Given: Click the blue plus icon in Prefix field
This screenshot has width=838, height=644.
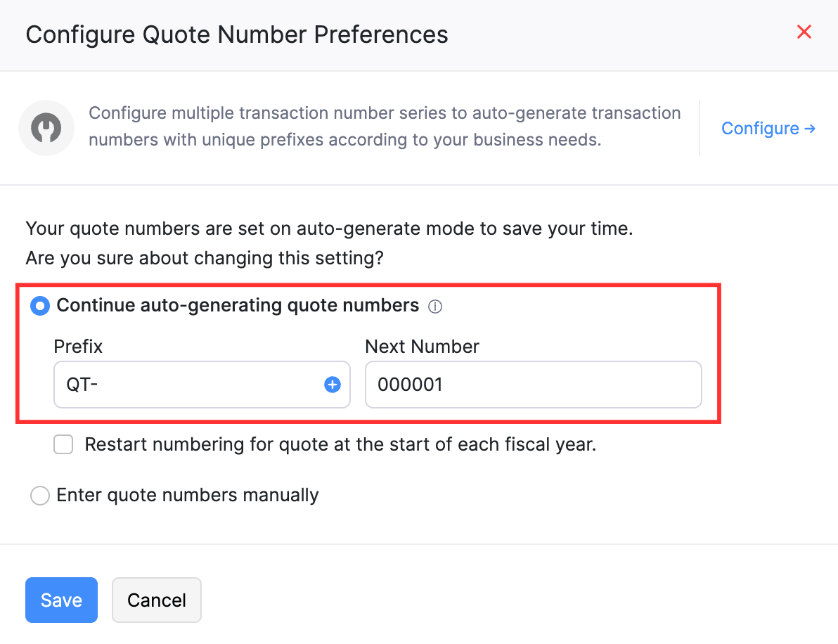Looking at the screenshot, I should tap(332, 385).
